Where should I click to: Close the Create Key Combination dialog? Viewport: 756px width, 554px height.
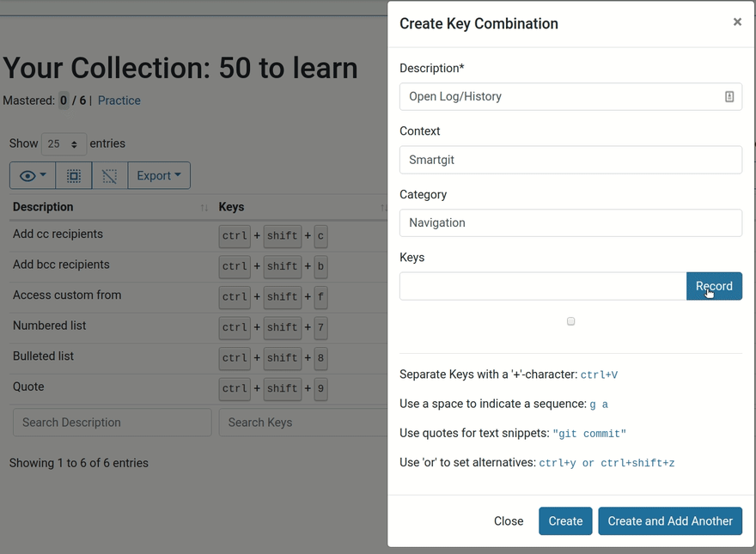coord(737,21)
